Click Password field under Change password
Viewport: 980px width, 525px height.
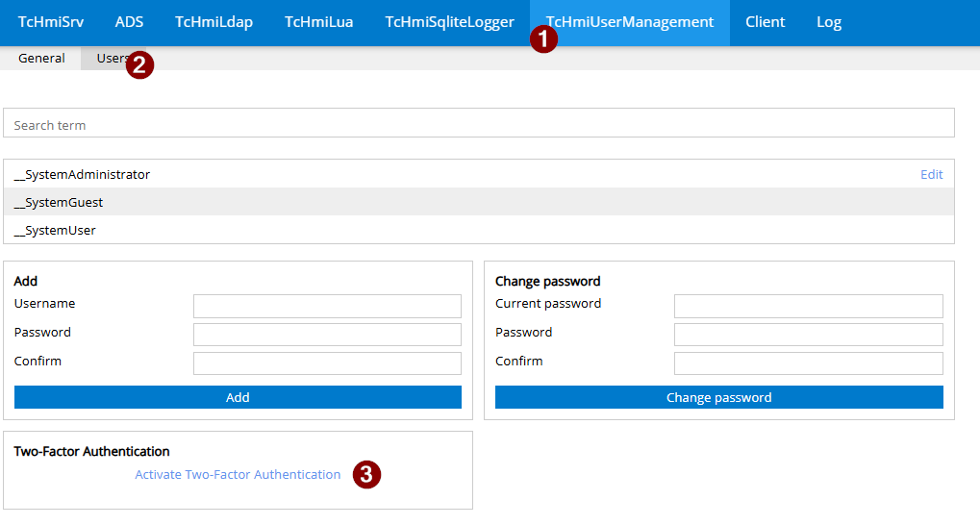point(809,335)
